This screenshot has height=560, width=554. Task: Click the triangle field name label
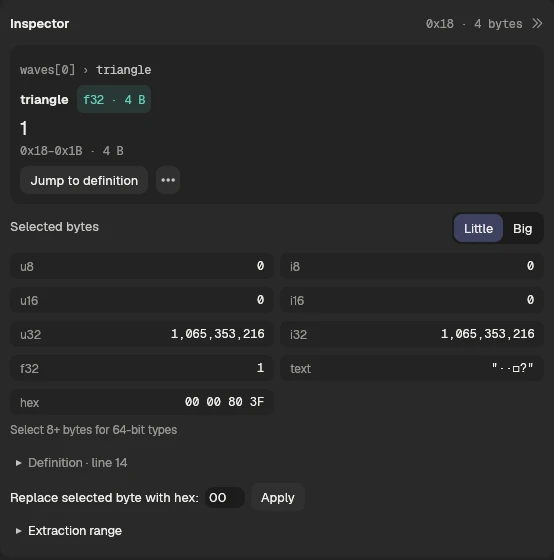tap(44, 100)
